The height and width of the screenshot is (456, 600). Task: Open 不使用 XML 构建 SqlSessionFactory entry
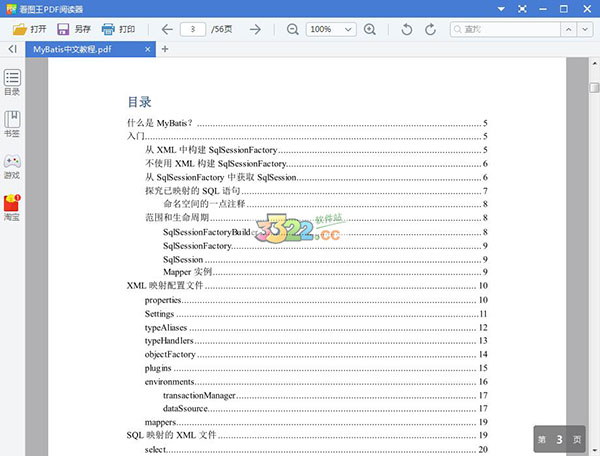[x=316, y=164]
